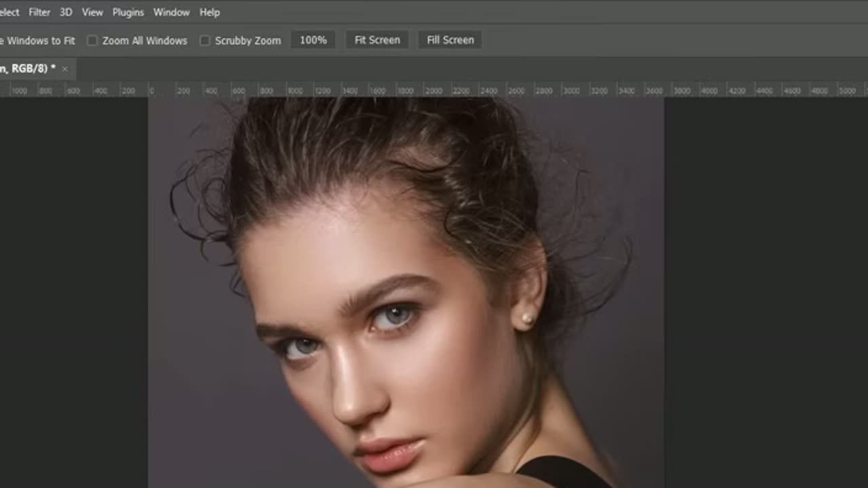Viewport: 868px width, 488px height.
Task: Click the horizontal ruler at 2000
Action: coord(433,90)
